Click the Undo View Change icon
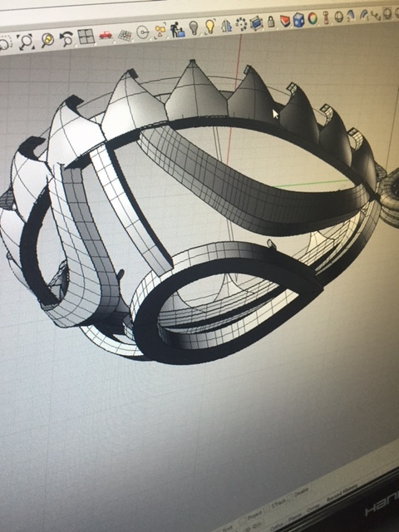Image resolution: width=399 pixels, height=532 pixels. point(66,38)
